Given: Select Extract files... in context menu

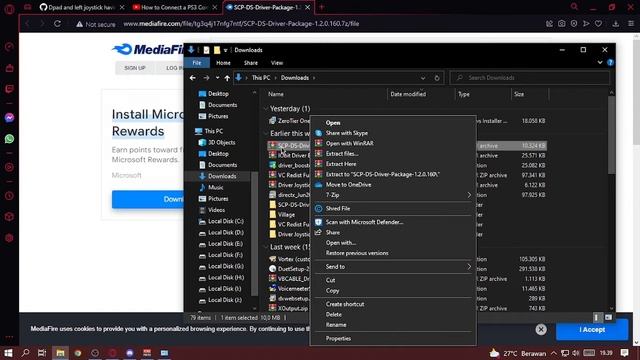Looking at the screenshot, I should click(342, 153).
